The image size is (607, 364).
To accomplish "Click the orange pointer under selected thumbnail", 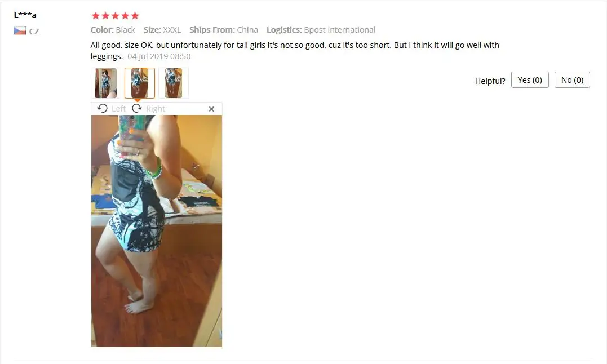I will tap(138, 100).
